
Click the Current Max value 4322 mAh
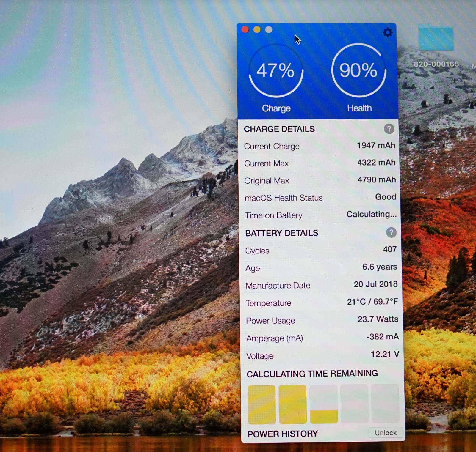coord(376,163)
